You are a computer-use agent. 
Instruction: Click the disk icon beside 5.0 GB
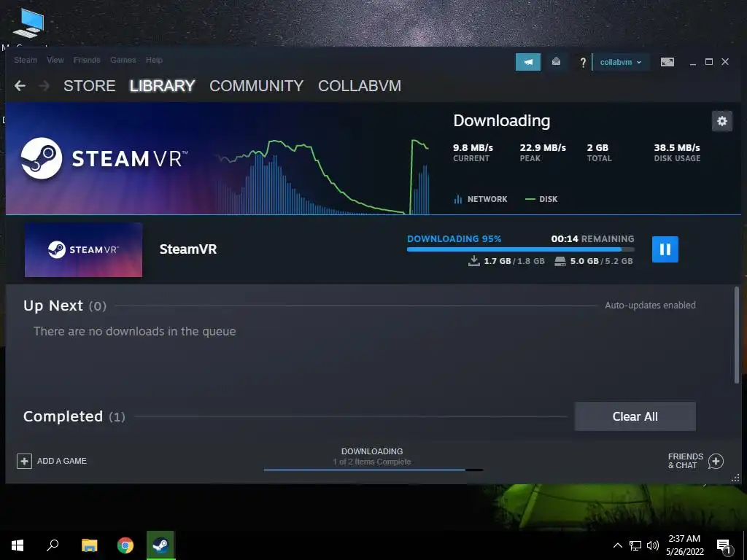560,261
